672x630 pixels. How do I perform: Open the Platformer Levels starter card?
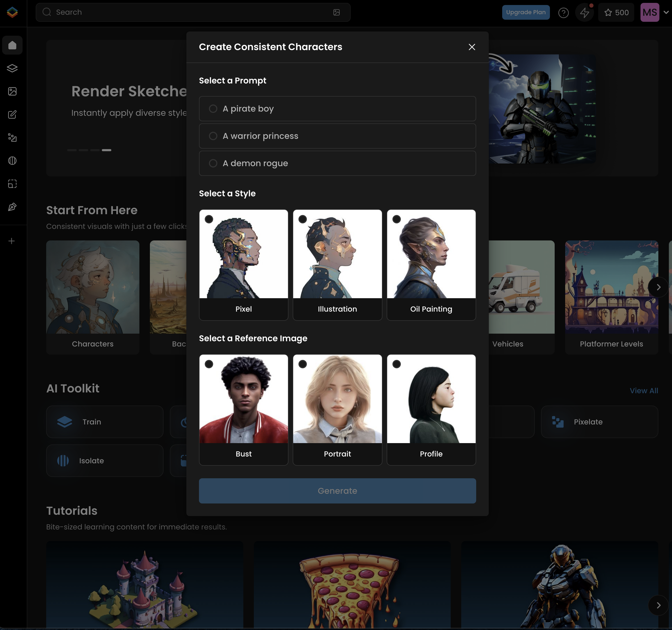[x=611, y=297]
